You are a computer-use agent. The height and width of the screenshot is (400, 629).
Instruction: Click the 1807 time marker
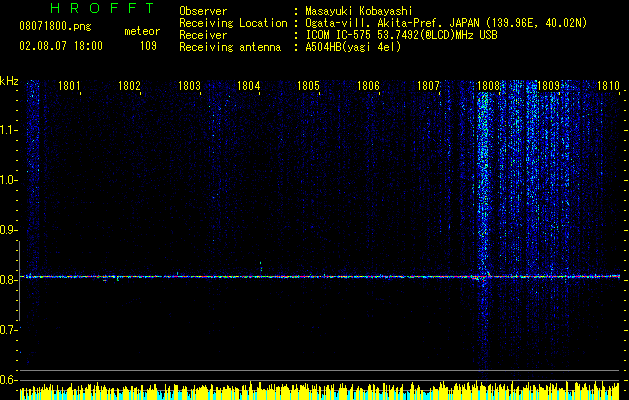(428, 86)
